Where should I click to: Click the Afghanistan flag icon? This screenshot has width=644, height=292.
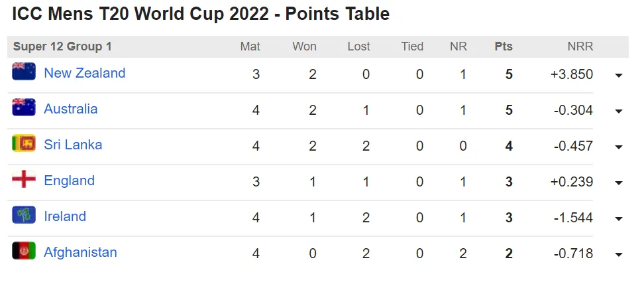click(24, 250)
